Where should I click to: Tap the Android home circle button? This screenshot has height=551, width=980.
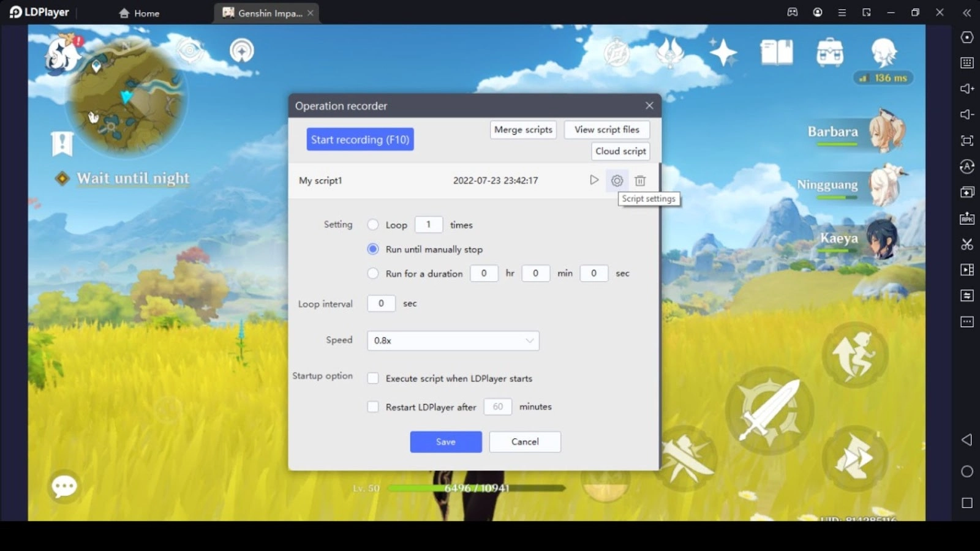point(967,471)
